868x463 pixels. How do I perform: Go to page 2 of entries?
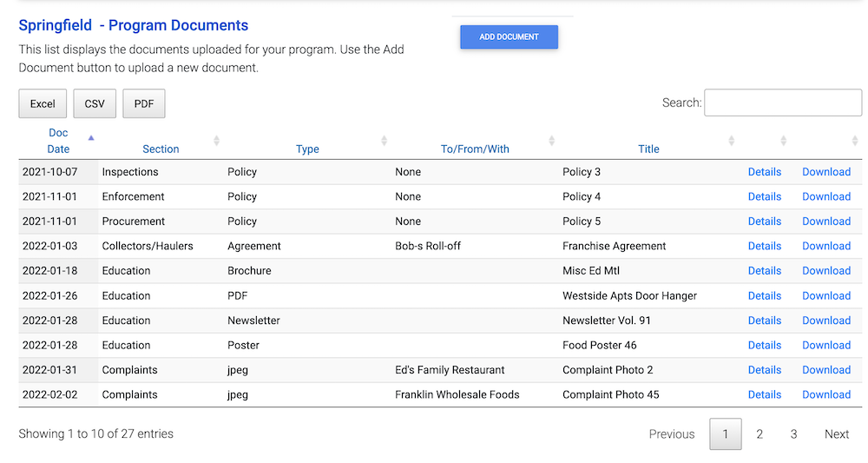(x=759, y=434)
